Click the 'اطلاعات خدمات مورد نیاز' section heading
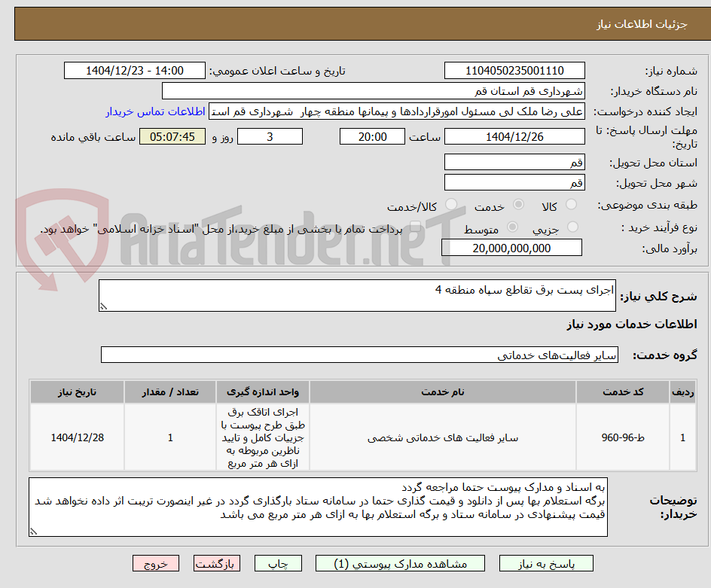 click(x=632, y=324)
